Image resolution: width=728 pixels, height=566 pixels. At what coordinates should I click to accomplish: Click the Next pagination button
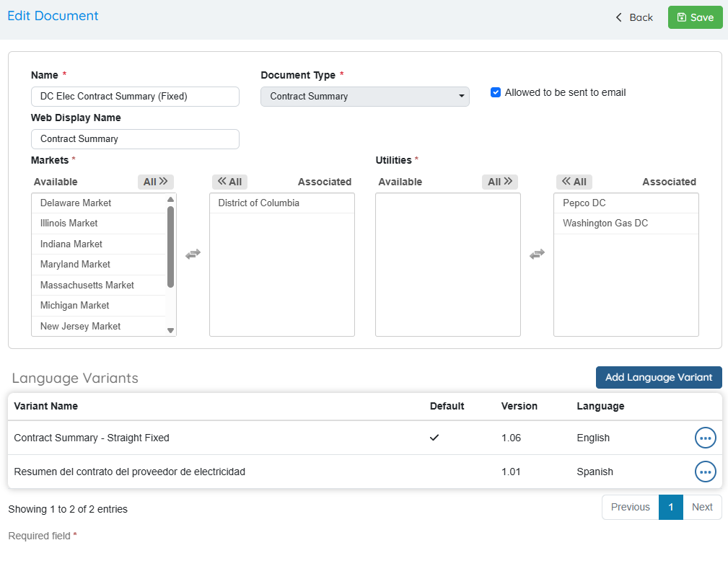(702, 507)
